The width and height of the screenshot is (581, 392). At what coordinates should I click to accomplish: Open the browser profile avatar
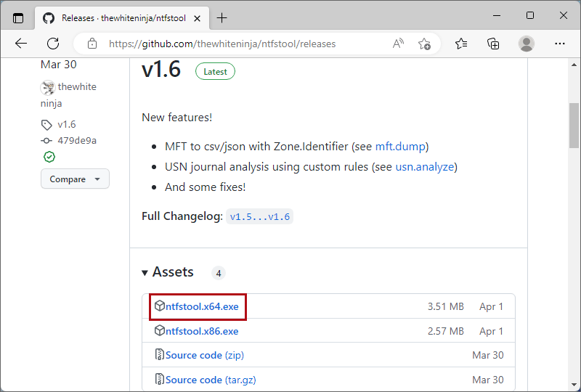click(x=526, y=44)
